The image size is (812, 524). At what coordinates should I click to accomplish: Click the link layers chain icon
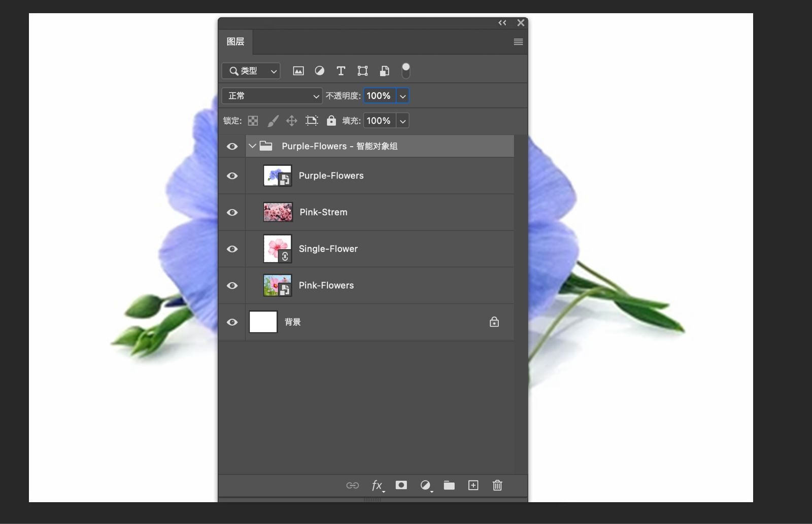pos(352,485)
